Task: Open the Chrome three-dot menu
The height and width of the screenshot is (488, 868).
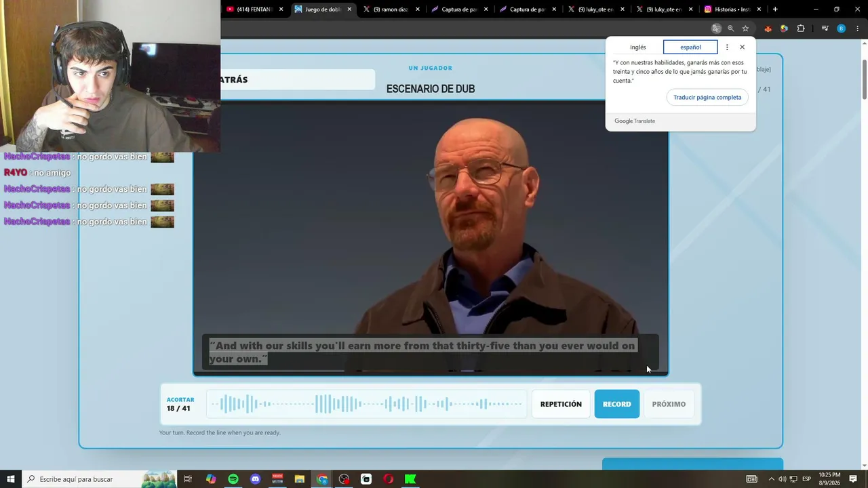Action: [858, 28]
